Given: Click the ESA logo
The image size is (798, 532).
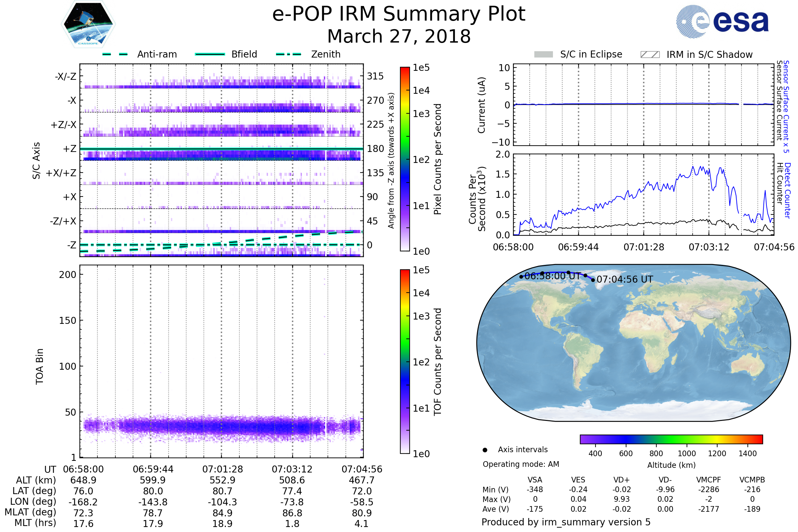Looking at the screenshot, I should 723,22.
